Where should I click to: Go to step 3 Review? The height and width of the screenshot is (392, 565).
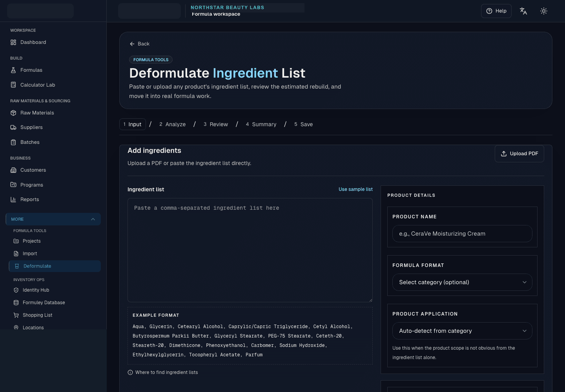point(216,124)
